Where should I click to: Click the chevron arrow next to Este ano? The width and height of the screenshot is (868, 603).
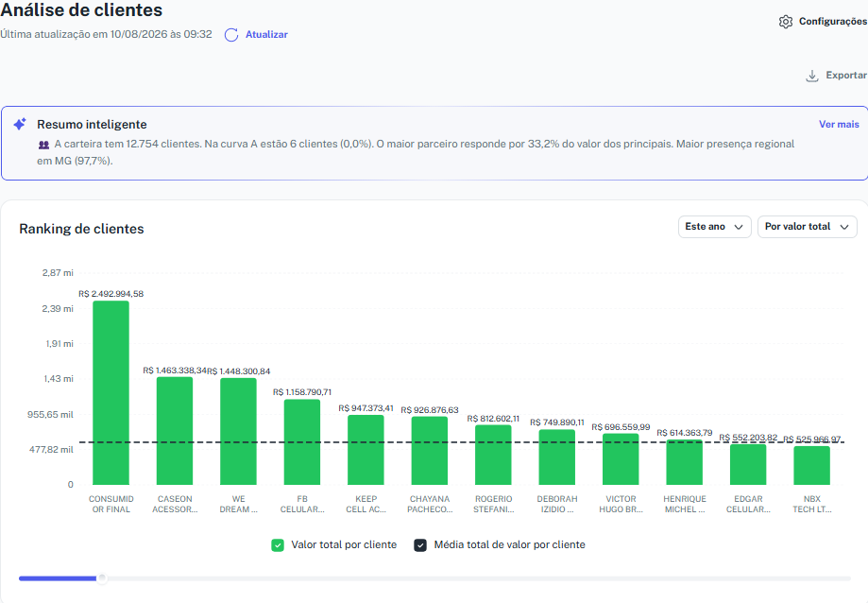pos(739,227)
